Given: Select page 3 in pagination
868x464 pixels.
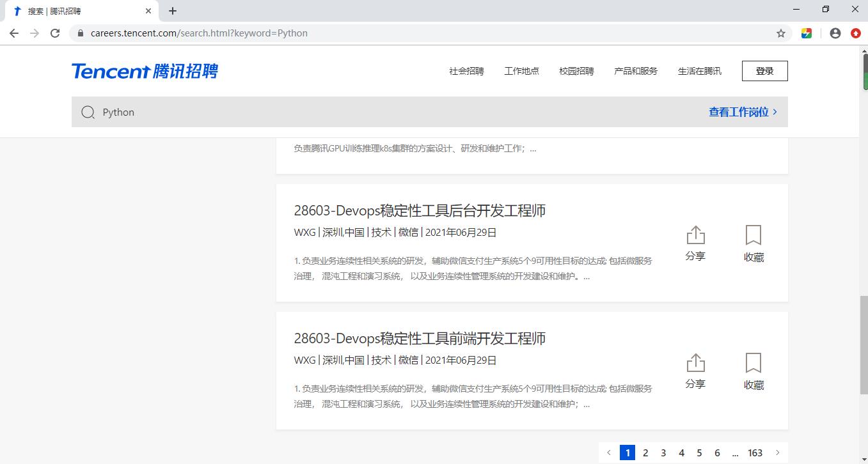Looking at the screenshot, I should pos(663,452).
